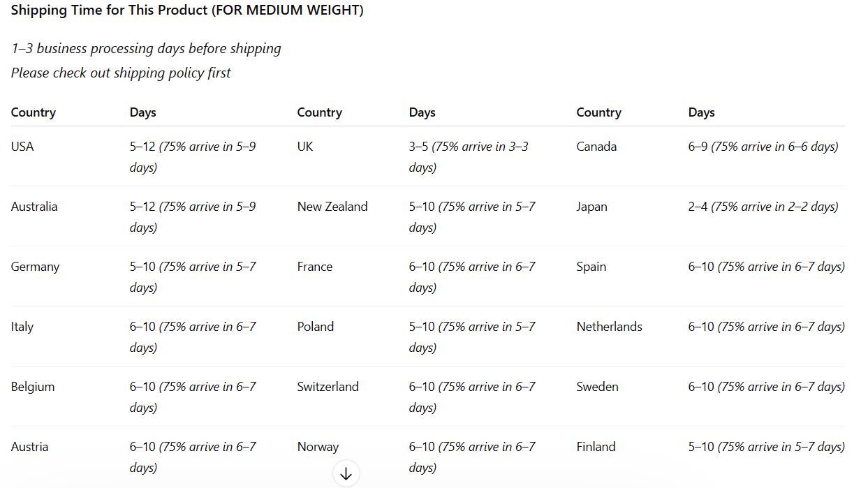Click the Spain country cell
This screenshot has height=488, width=868.
click(591, 267)
